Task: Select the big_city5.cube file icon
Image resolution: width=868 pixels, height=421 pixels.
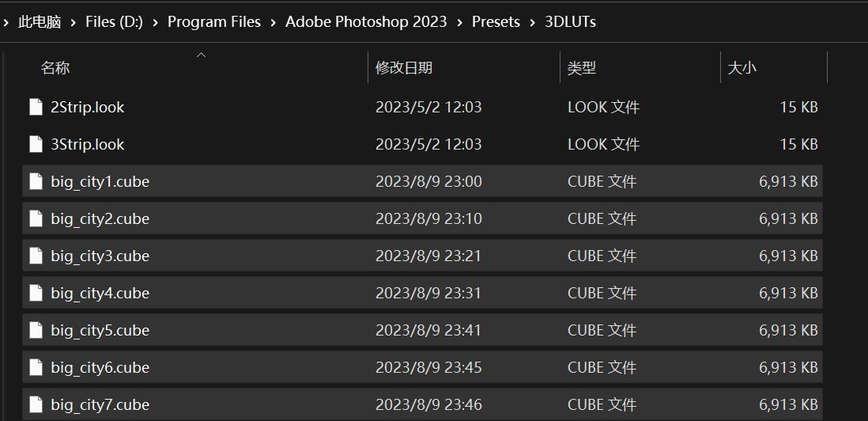Action: pyautogui.click(x=36, y=330)
